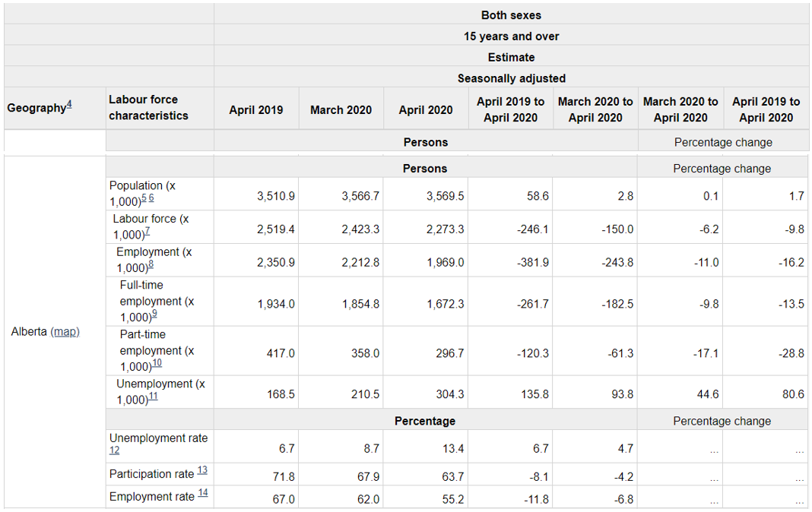812x512 pixels.
Task: Select the Population value 3,566.7
Action: tap(360, 196)
